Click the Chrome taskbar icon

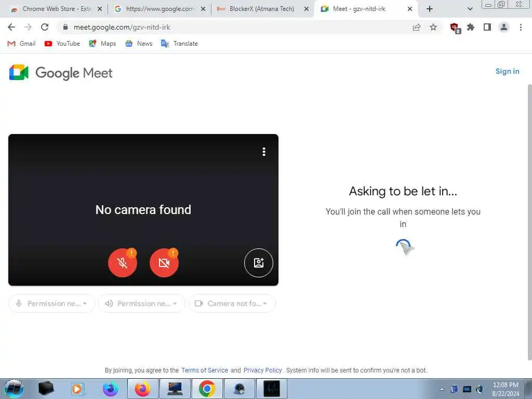207,389
